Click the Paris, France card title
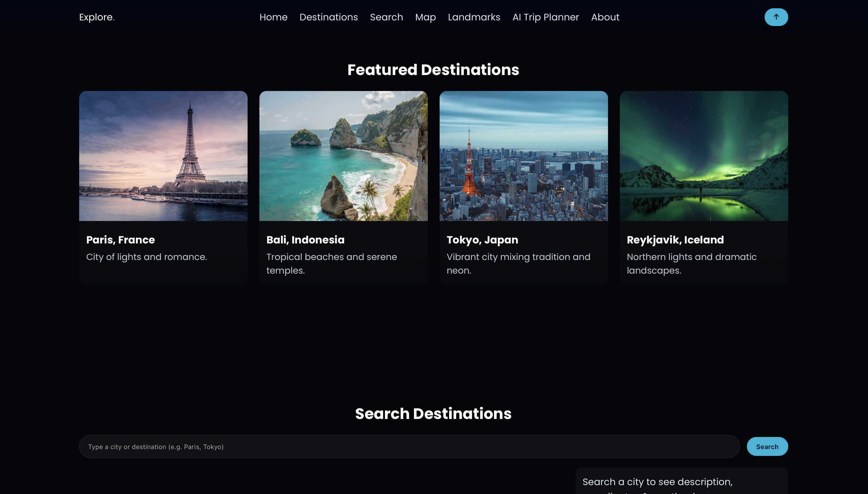 (x=121, y=240)
